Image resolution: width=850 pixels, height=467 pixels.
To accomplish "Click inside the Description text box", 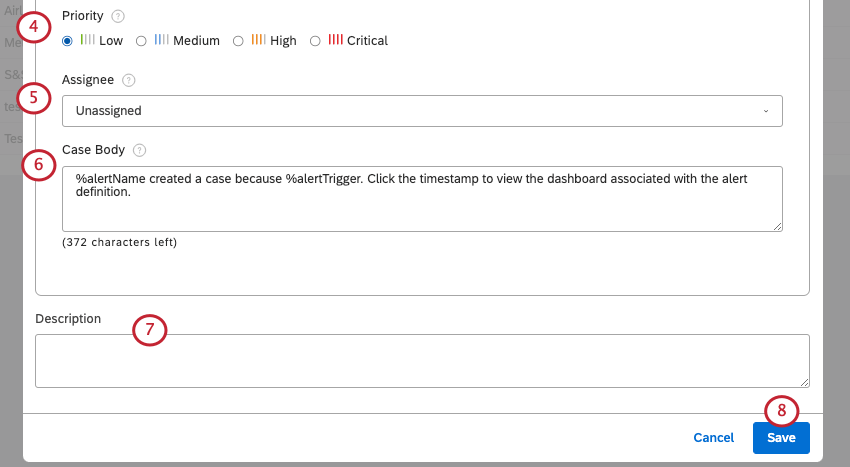I will [422, 361].
